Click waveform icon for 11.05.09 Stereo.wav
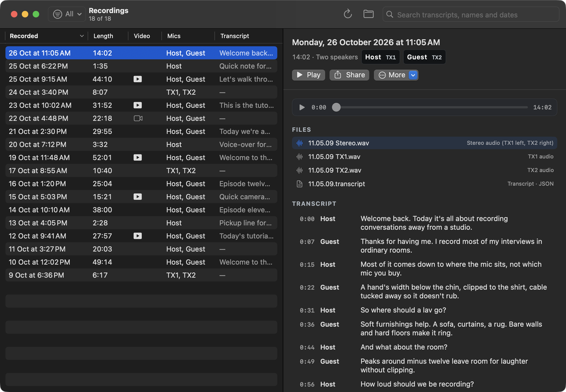566x392 pixels. click(300, 143)
